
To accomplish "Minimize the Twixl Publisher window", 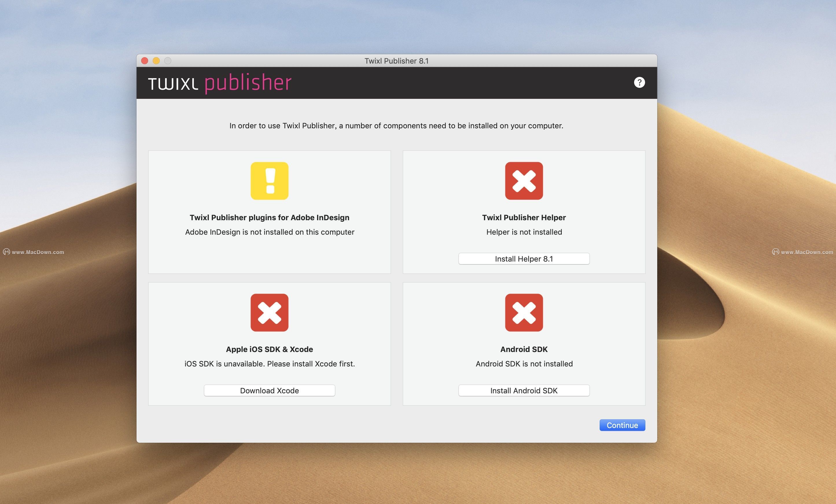I will pos(156,61).
